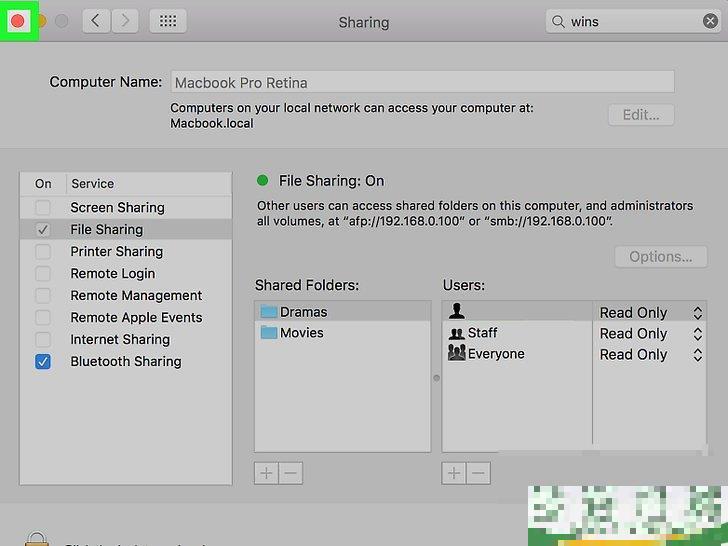This screenshot has width=728, height=546.
Task: Open the show-all preferences grid
Action: click(x=168, y=21)
